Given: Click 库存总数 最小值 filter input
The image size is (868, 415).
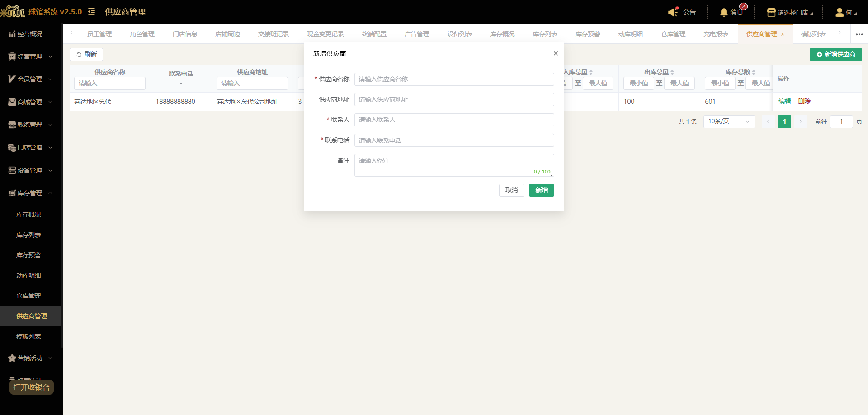Looking at the screenshot, I should 720,83.
